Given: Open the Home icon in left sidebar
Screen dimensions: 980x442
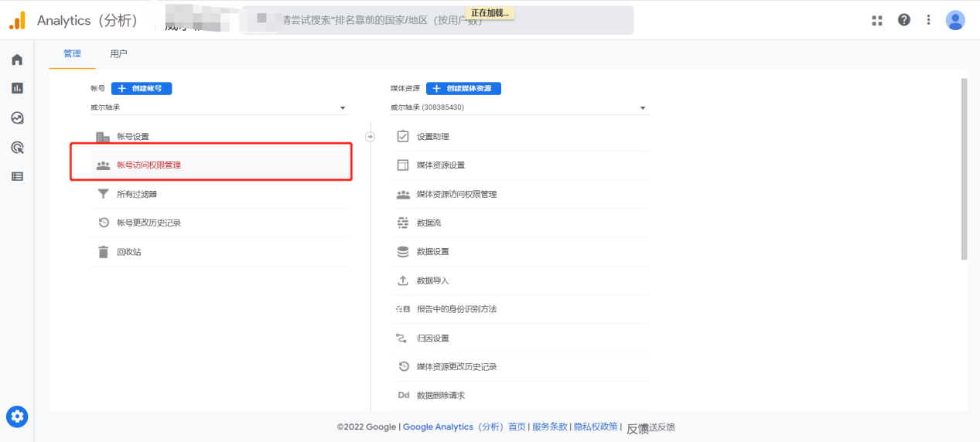Looking at the screenshot, I should click(17, 59).
